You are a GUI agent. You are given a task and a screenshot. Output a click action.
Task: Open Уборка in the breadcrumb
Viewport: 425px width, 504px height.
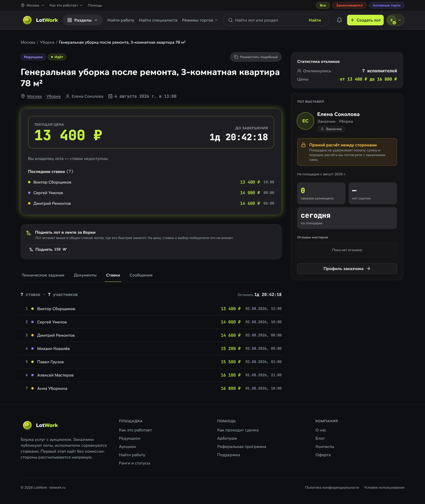47,42
